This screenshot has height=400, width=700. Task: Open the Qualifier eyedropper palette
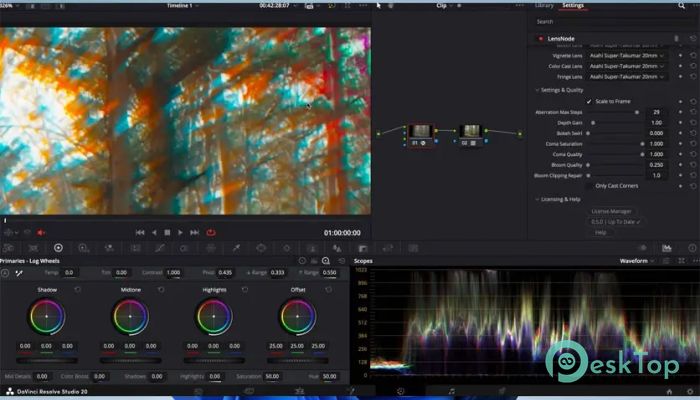[236, 248]
